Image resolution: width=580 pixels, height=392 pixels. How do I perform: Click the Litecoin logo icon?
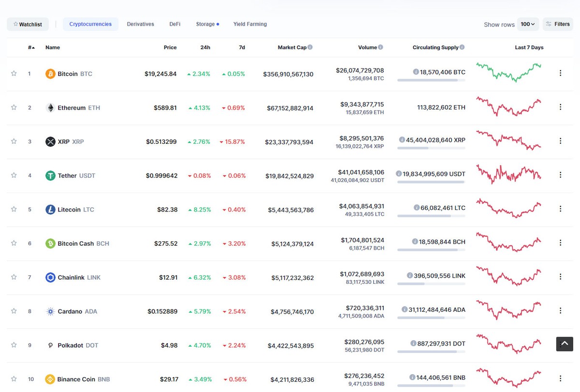[x=50, y=209]
